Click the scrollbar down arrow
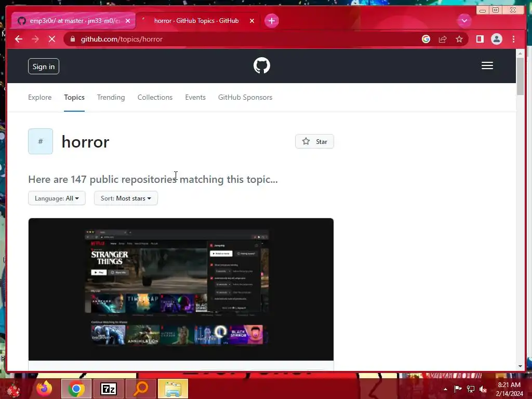This screenshot has width=532, height=399. pyautogui.click(x=521, y=366)
